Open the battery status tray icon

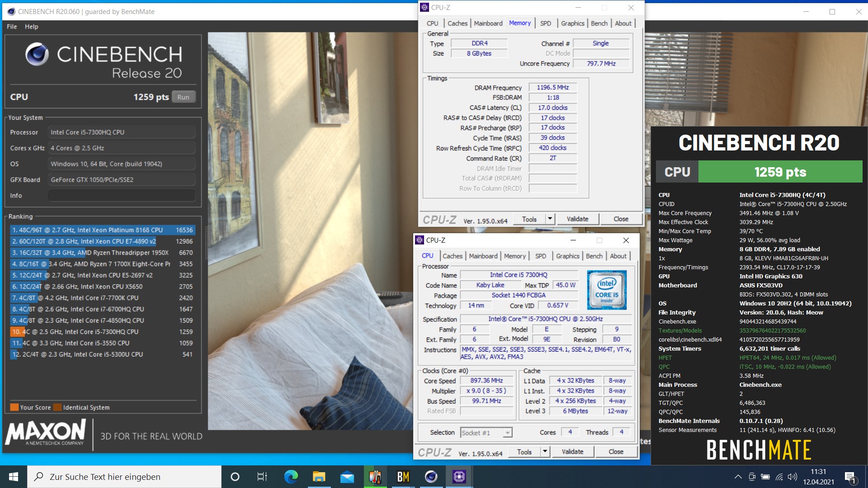click(765, 477)
